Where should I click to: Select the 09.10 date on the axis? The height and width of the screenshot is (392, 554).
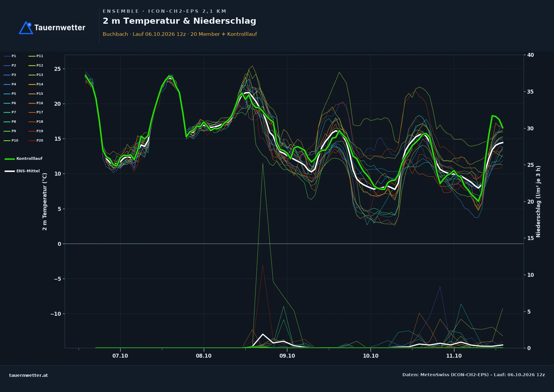pos(287,356)
